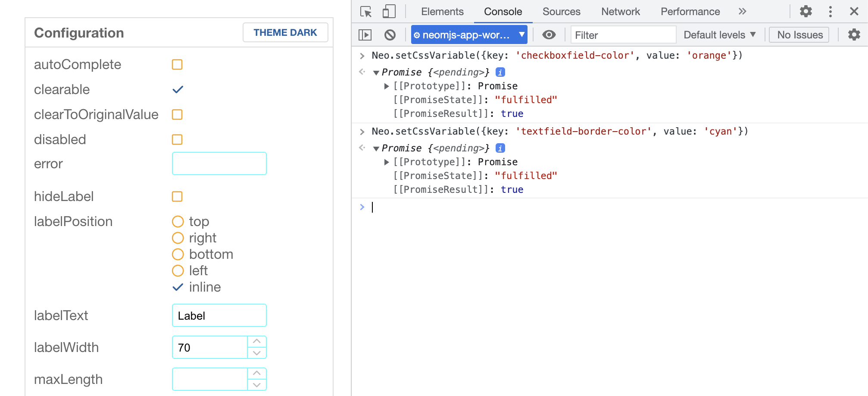Switch to the Elements tab
This screenshot has width=868, height=396.
[442, 12]
